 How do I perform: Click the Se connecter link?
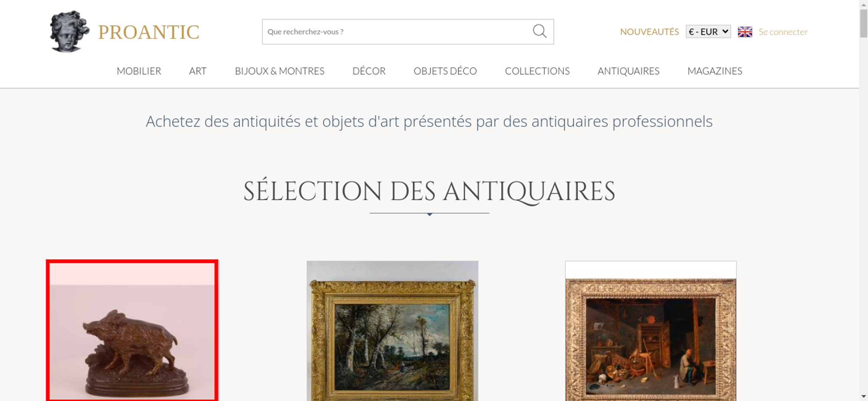tap(783, 32)
